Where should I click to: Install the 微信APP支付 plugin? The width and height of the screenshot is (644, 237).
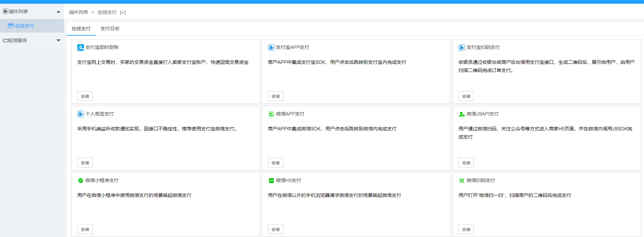coord(275,163)
